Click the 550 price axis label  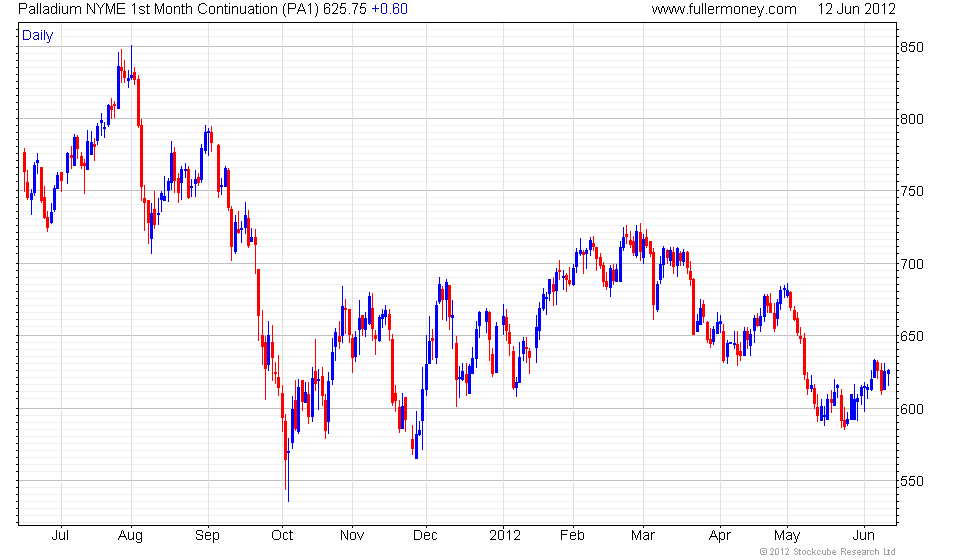click(911, 481)
